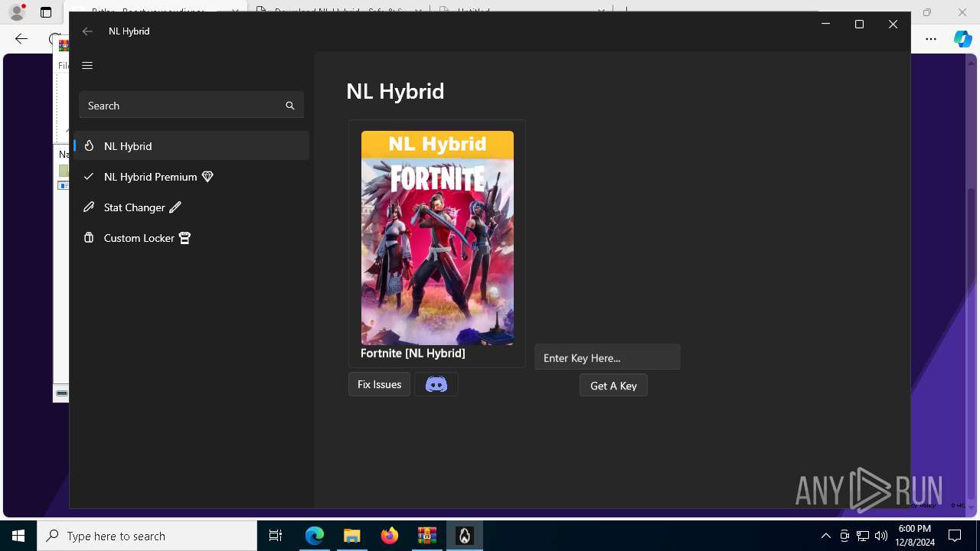Open Edge Copilot sidebar icon
The width and height of the screenshot is (980, 551).
(x=963, y=39)
